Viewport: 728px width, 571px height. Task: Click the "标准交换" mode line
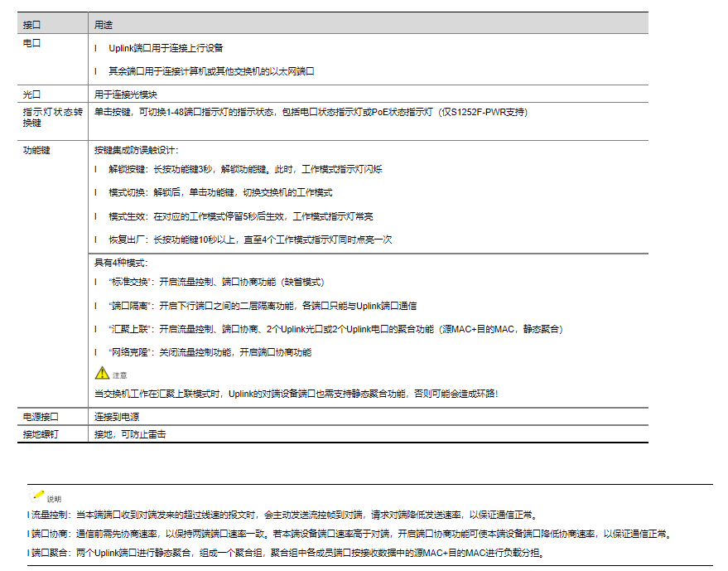click(216, 282)
